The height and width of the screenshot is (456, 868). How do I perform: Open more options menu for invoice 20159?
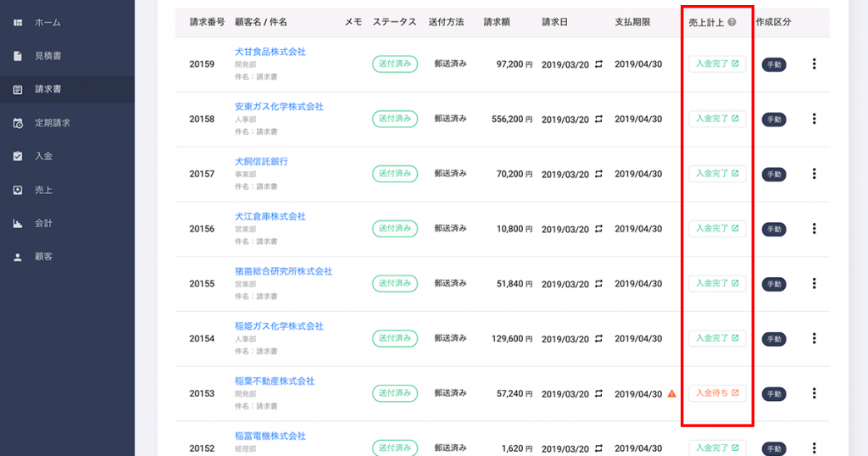click(814, 64)
